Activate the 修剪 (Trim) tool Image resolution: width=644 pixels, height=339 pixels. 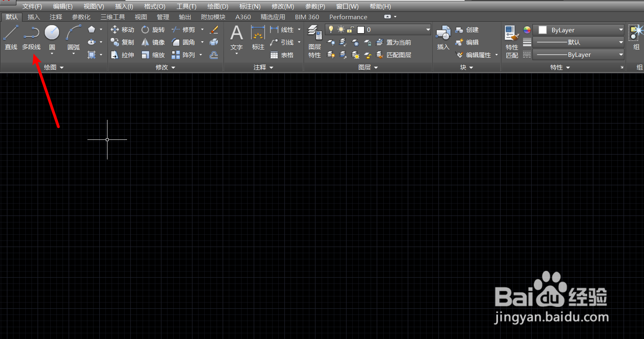[183, 29]
